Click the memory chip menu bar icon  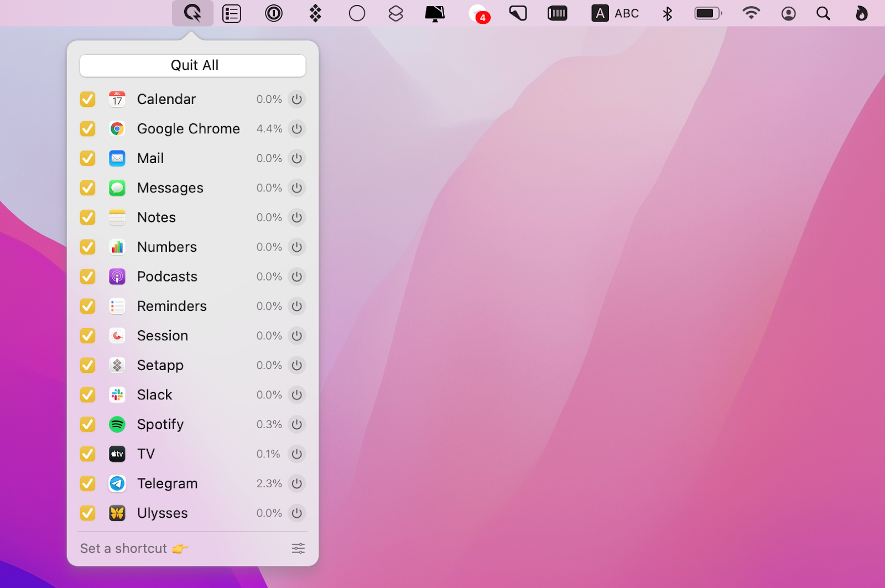557,13
